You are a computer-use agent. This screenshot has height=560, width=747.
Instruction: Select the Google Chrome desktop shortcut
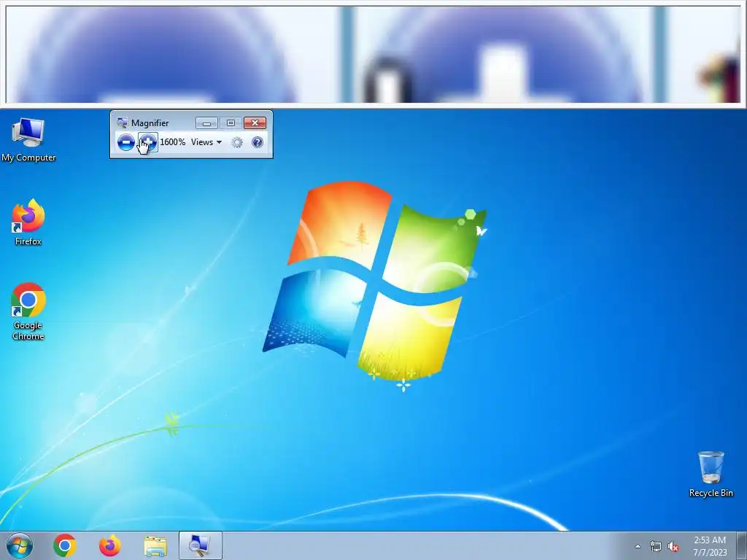click(28, 312)
